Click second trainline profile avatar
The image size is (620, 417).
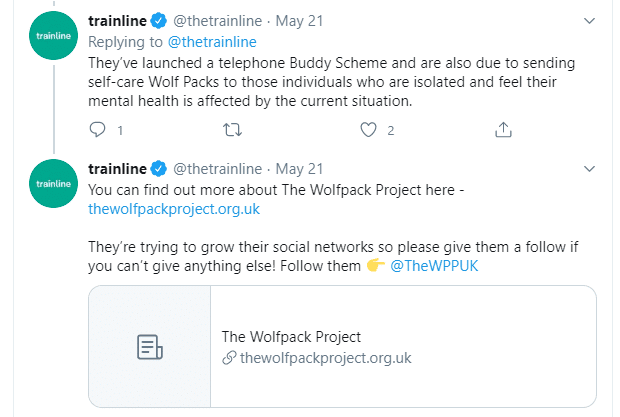[x=53, y=183]
